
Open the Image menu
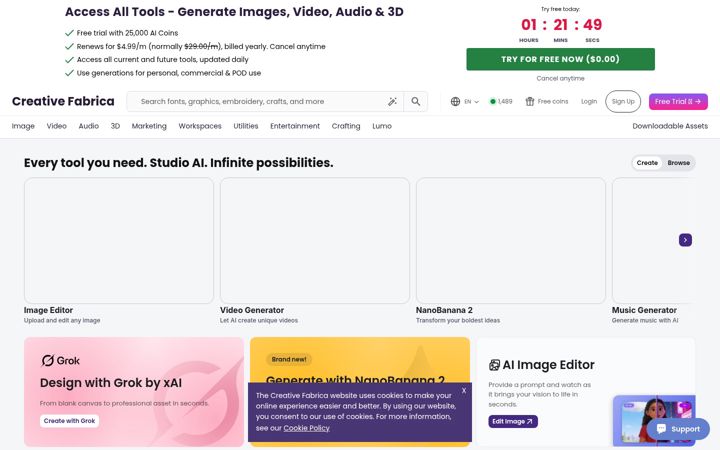23,126
